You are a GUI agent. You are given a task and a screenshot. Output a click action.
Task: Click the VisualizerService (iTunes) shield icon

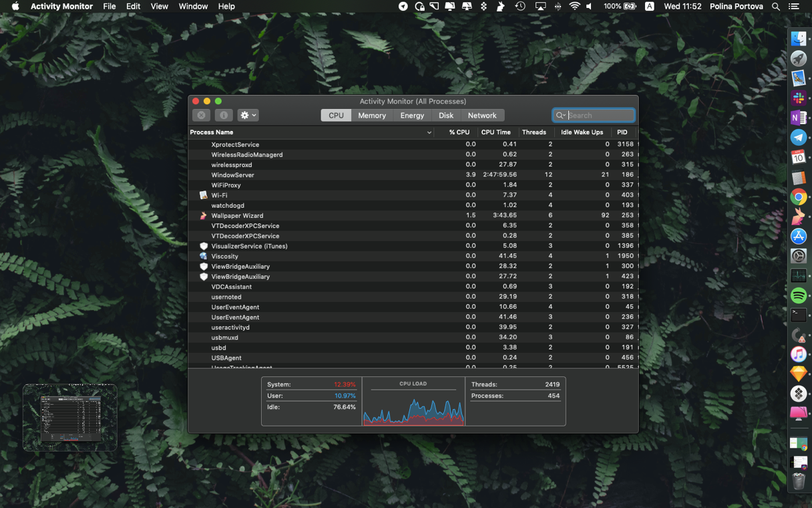tap(204, 246)
